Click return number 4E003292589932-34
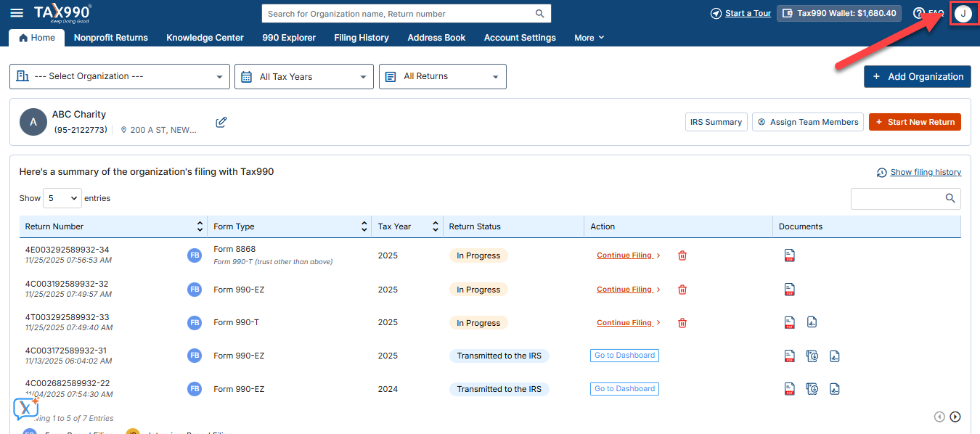Viewport: 980px width, 434px height. click(67, 250)
